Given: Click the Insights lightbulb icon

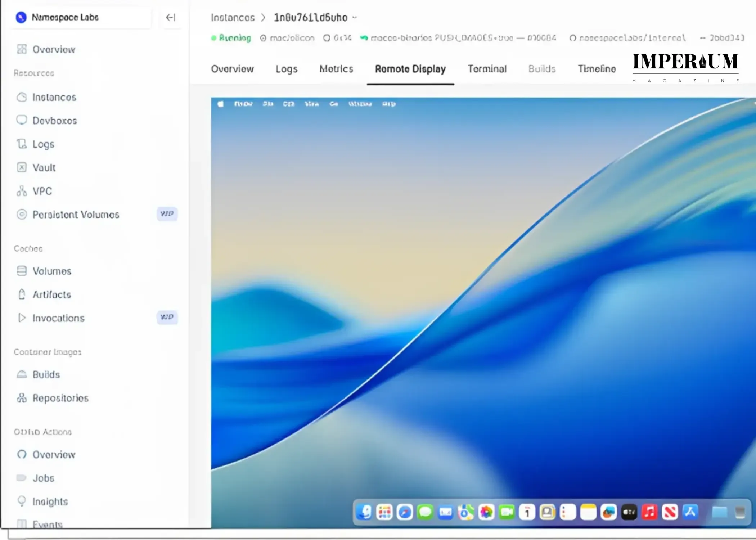Looking at the screenshot, I should coord(22,501).
